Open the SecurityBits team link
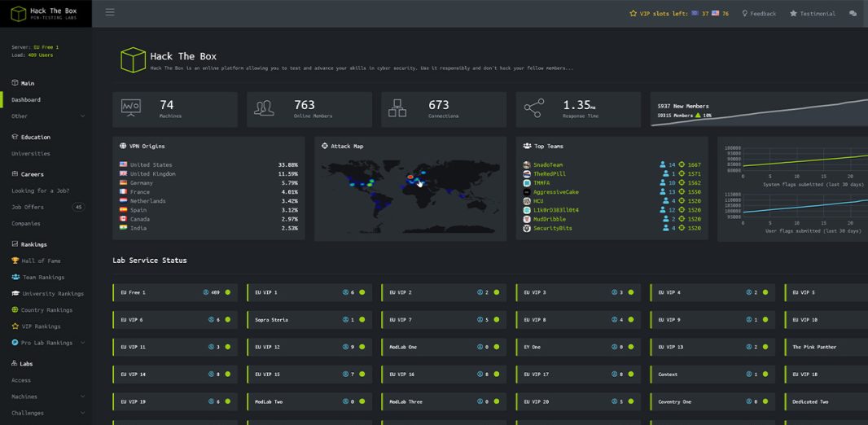Viewport: 868px width, 425px height. [553, 228]
